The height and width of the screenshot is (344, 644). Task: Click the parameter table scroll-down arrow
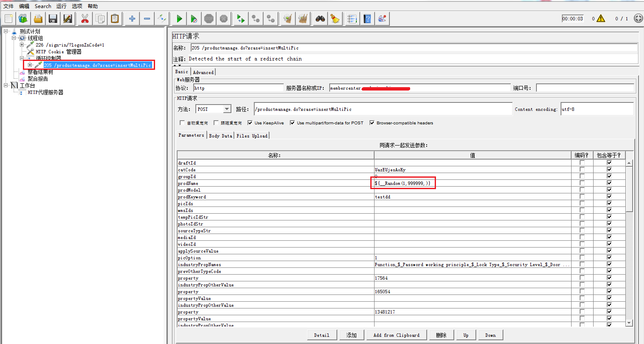click(x=629, y=323)
